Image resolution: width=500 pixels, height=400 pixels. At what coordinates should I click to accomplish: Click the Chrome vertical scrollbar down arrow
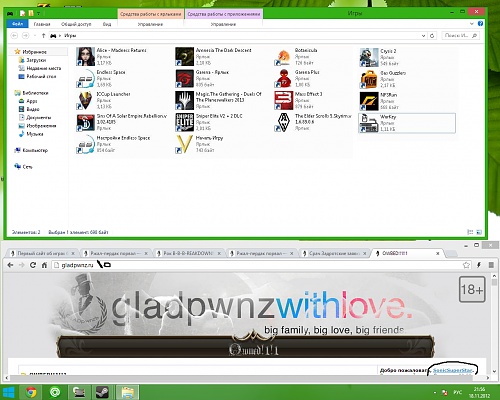(x=494, y=371)
